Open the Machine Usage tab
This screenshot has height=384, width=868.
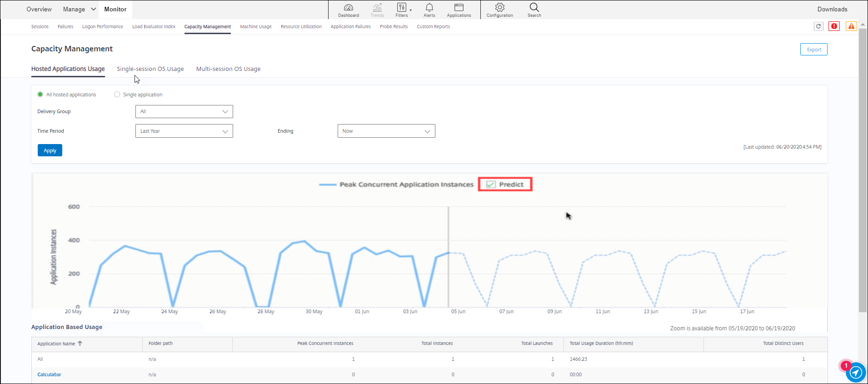256,26
